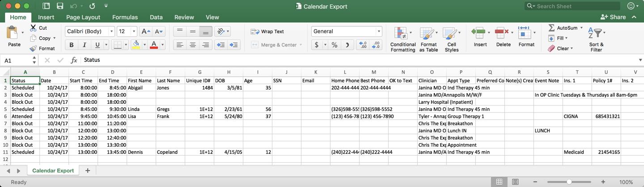Click the zoom slider handle
The width and height of the screenshot is (644, 187).
[x=569, y=182]
